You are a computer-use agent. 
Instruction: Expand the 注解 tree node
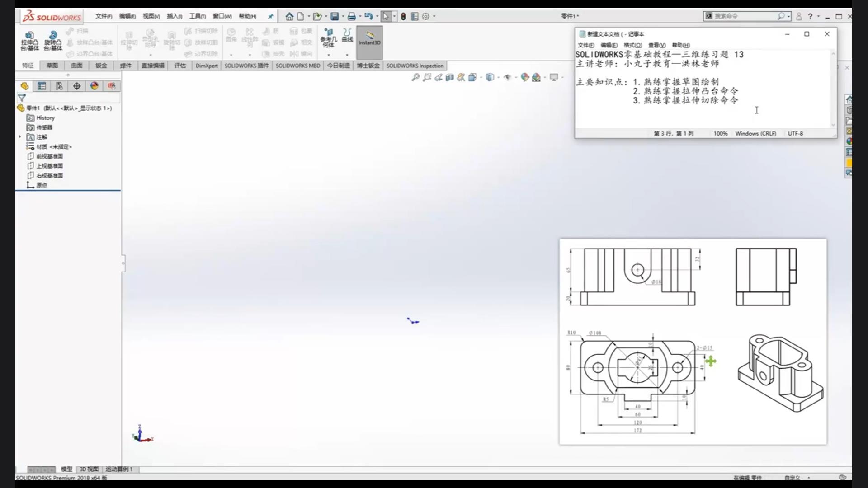tap(20, 136)
